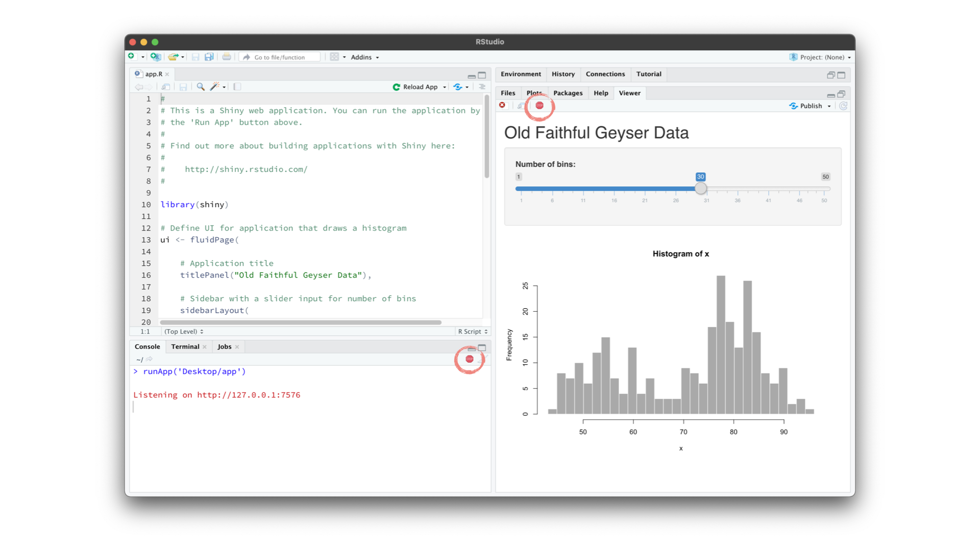Switch to the Environment tab
980x551 pixels.
521,74
